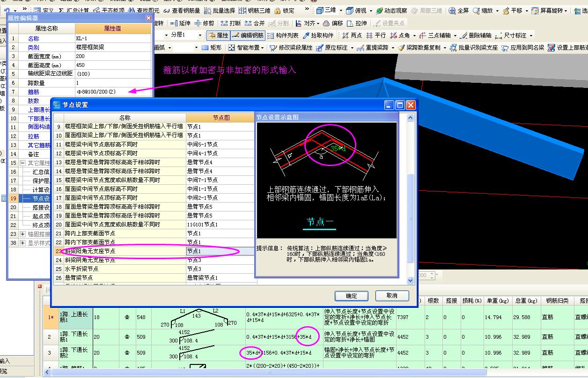Image resolution: width=588 pixels, height=378 pixels.
Task: Click the 类别 value 楼层框架梁
Action: pyautogui.click(x=113, y=47)
